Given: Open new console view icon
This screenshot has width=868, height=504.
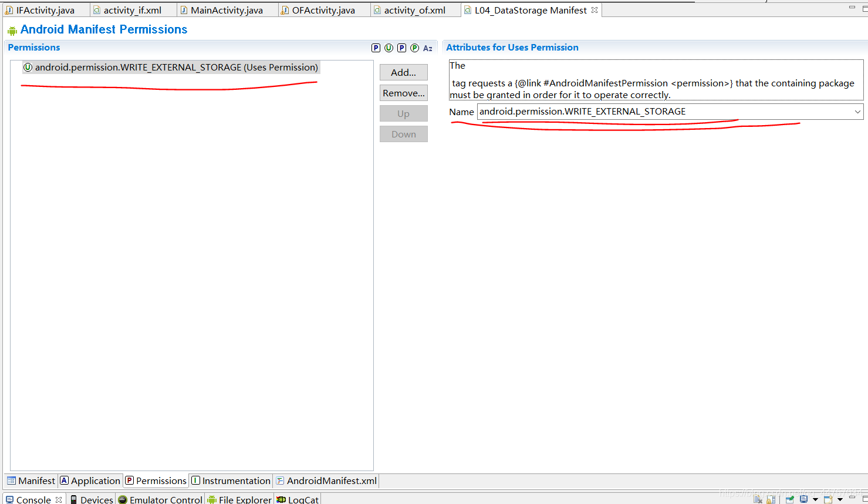Looking at the screenshot, I should (x=828, y=499).
